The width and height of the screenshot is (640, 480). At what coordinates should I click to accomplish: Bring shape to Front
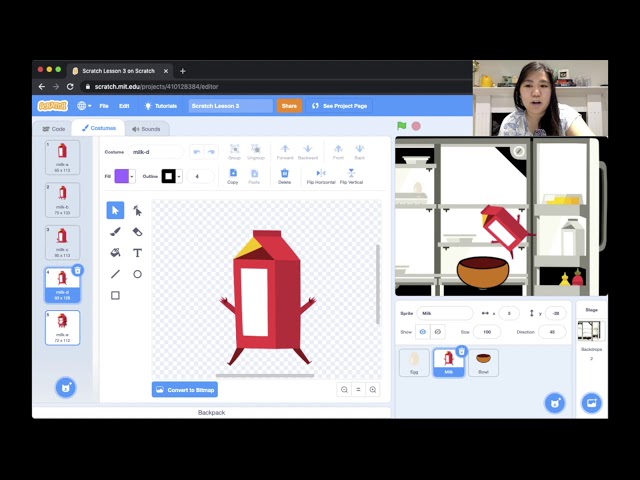(x=338, y=151)
